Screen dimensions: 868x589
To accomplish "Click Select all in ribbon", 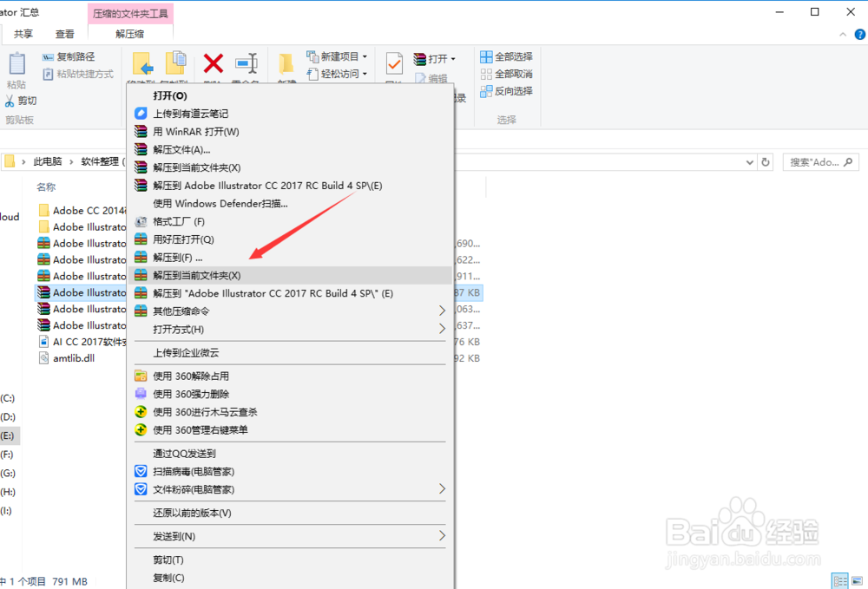I will click(507, 56).
